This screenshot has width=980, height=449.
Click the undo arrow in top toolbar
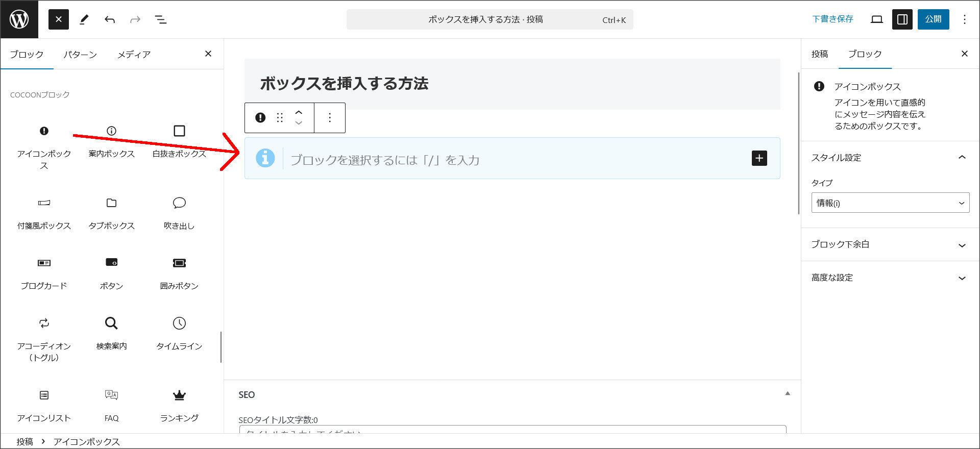tap(110, 19)
